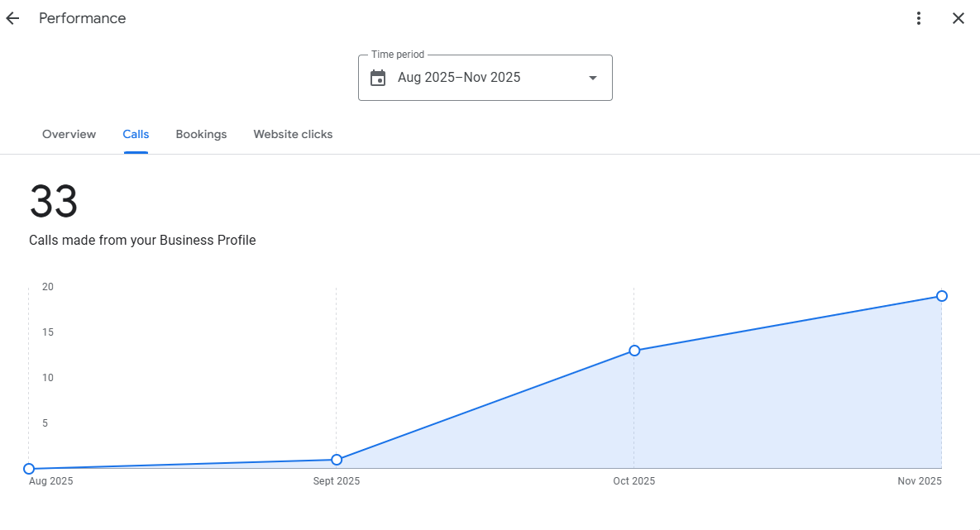
Task: Click the Performance page title
Action: [83, 18]
